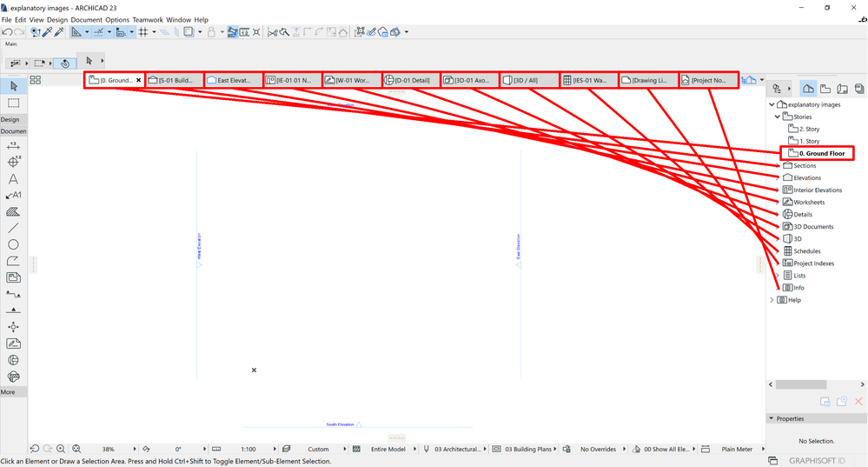868x467 pixels.
Task: Select the Label tool (A1 arrow)
Action: coord(13,195)
